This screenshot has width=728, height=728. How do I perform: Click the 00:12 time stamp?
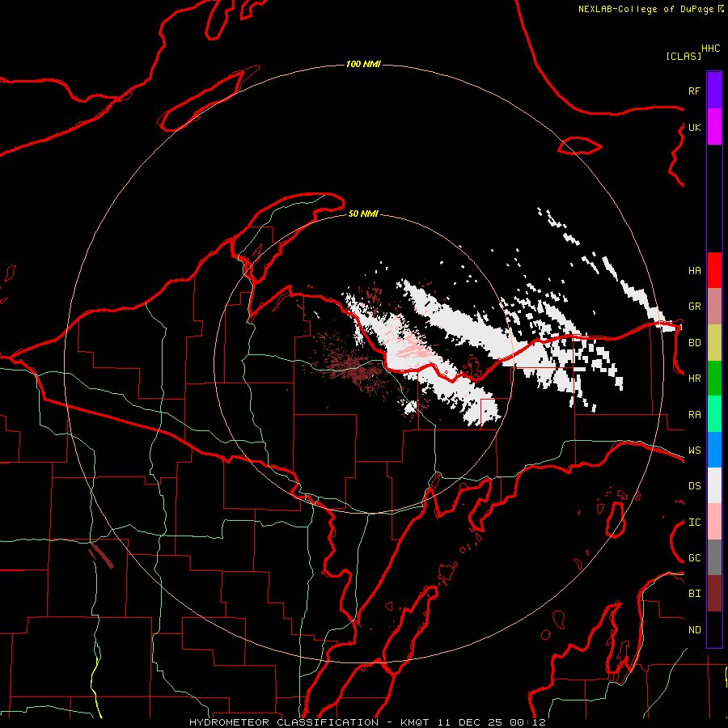(527, 722)
